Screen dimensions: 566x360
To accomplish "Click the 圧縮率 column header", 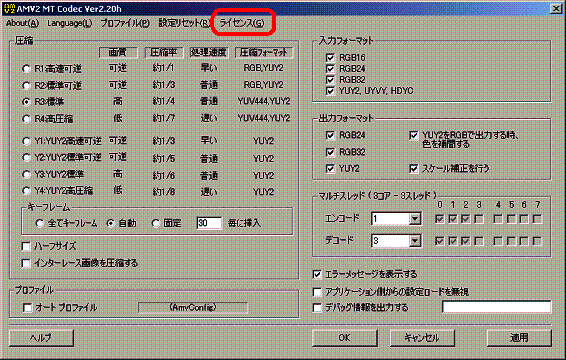I will 164,53.
